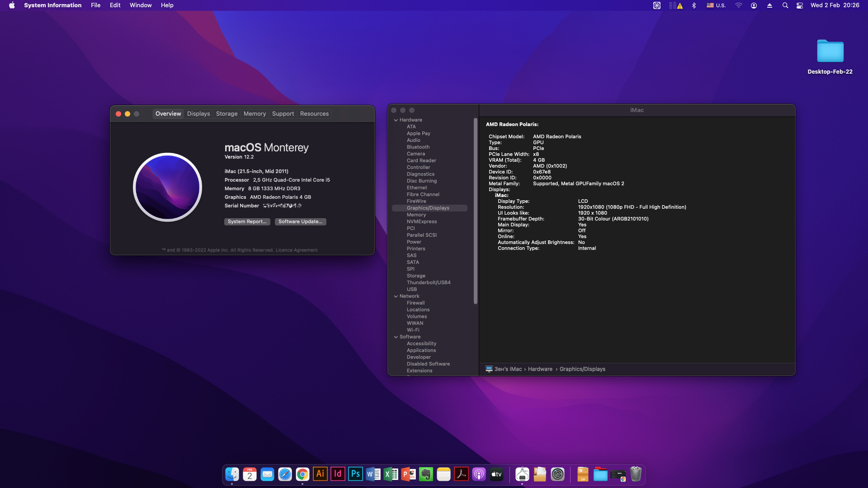Click the System Report button
The width and height of the screenshot is (868, 488).
[x=247, y=221]
